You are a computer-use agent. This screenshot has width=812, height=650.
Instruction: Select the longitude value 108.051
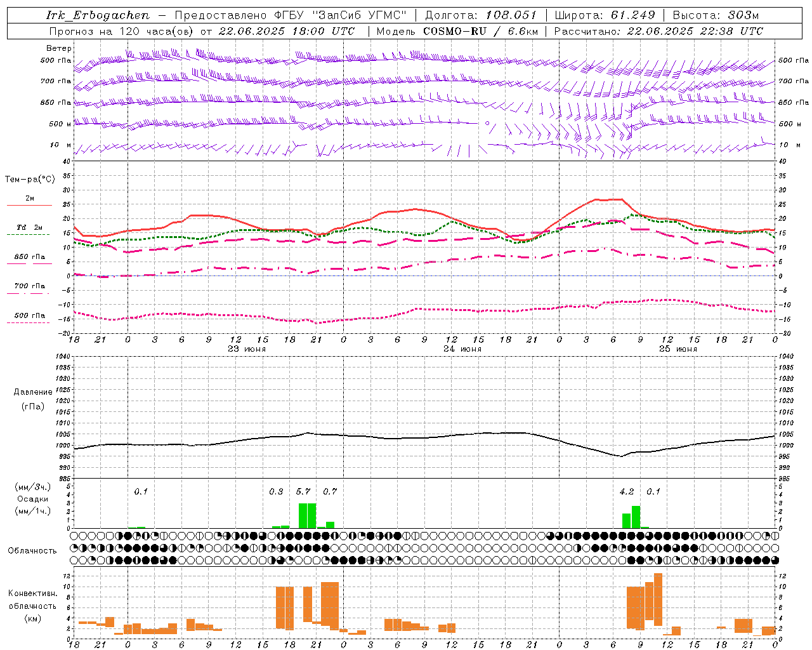click(x=511, y=15)
